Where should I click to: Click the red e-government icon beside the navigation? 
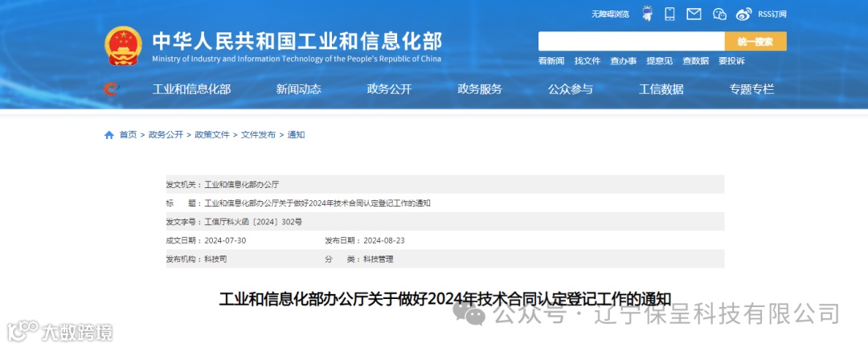(x=111, y=88)
